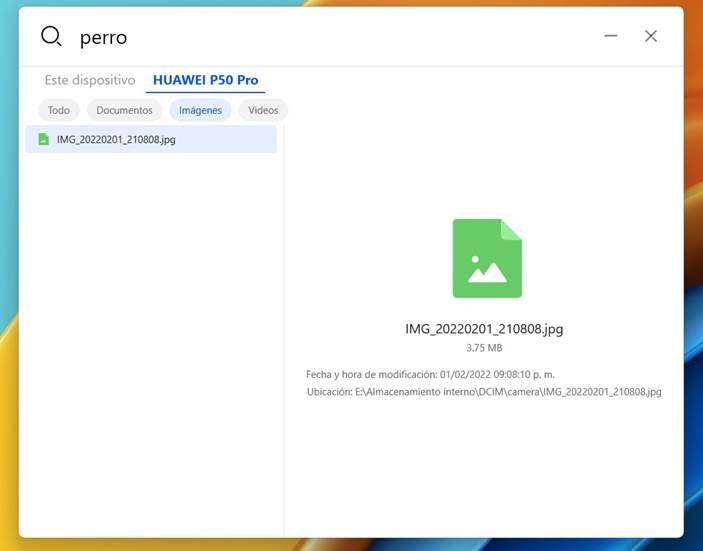703x551 pixels.
Task: Open the large green image preview icon
Action: click(487, 258)
